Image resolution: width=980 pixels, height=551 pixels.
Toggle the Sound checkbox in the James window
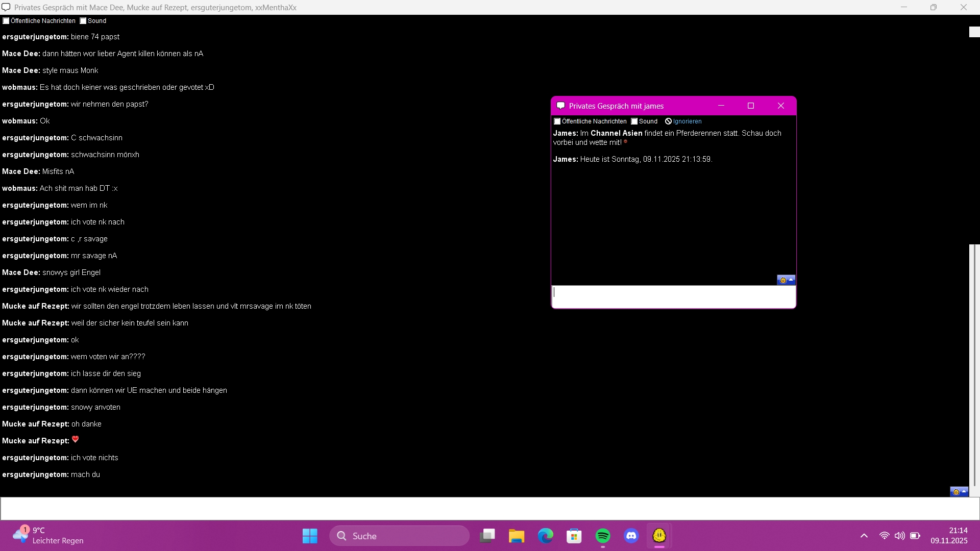(x=634, y=121)
